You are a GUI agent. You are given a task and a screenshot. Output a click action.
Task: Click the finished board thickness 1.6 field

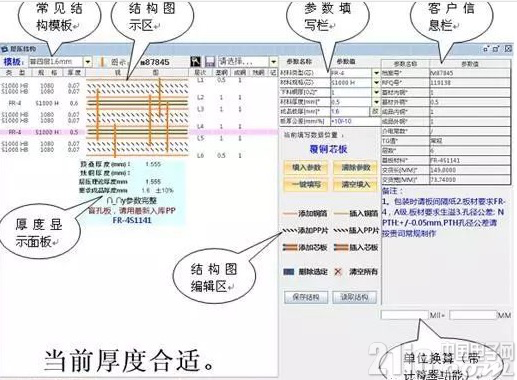[x=350, y=112]
